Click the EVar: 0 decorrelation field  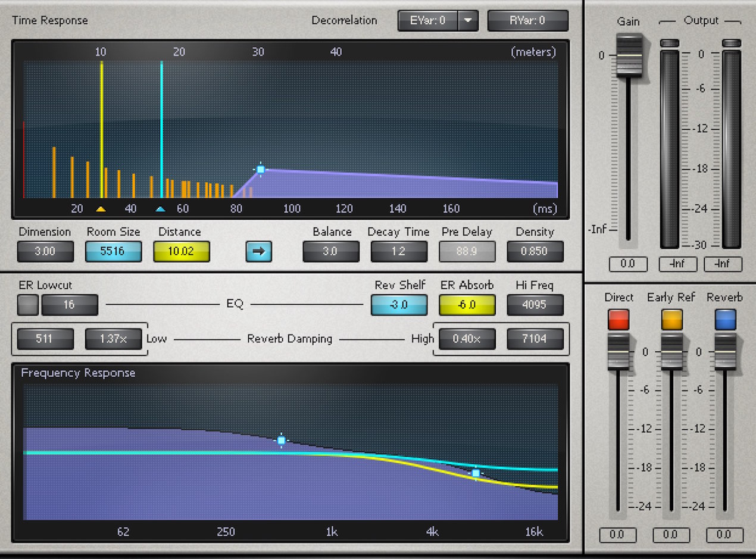(x=428, y=21)
